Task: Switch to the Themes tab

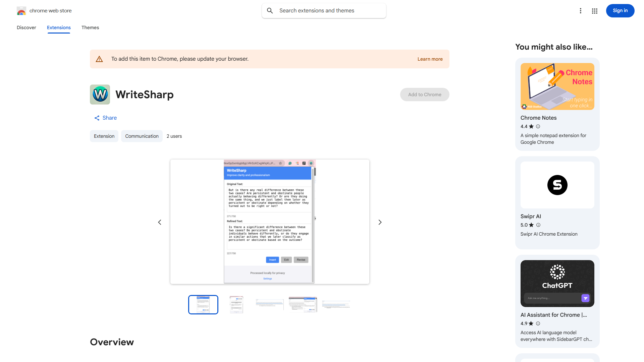Action: [90, 27]
